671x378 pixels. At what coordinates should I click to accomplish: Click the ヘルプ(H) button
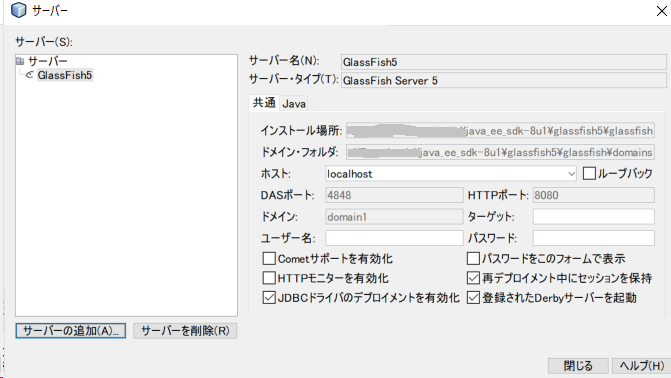[x=641, y=366]
